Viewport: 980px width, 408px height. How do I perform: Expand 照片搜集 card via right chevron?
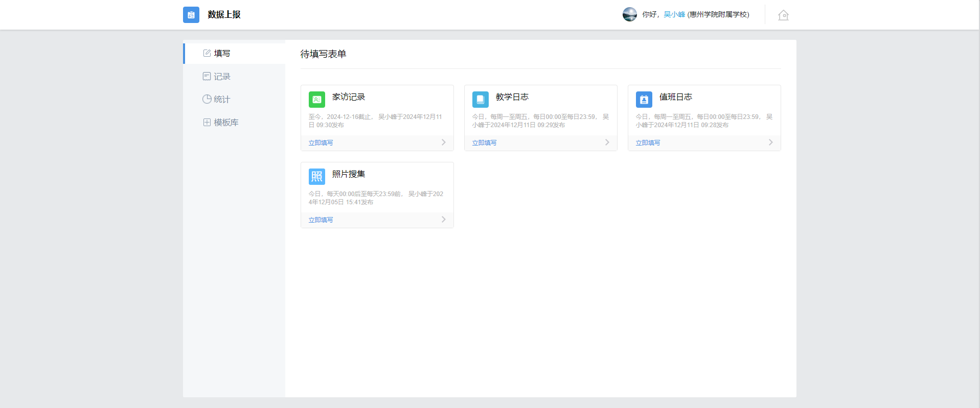443,220
